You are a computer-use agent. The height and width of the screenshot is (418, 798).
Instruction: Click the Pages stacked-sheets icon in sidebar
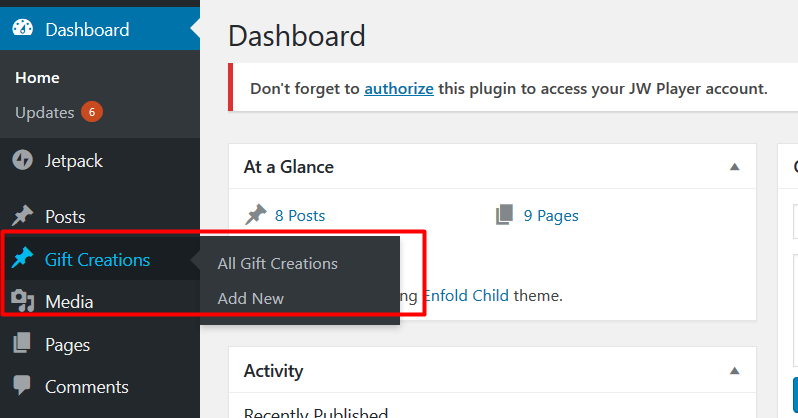(x=22, y=343)
